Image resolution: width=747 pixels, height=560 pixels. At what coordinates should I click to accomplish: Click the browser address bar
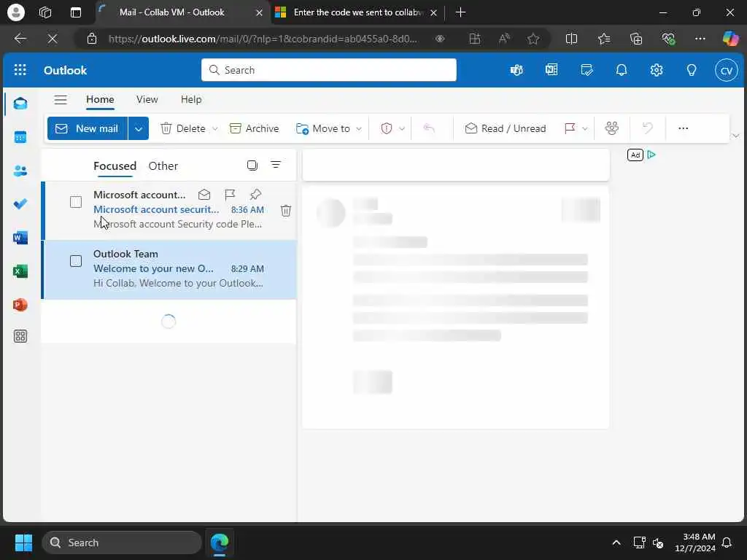pos(263,39)
